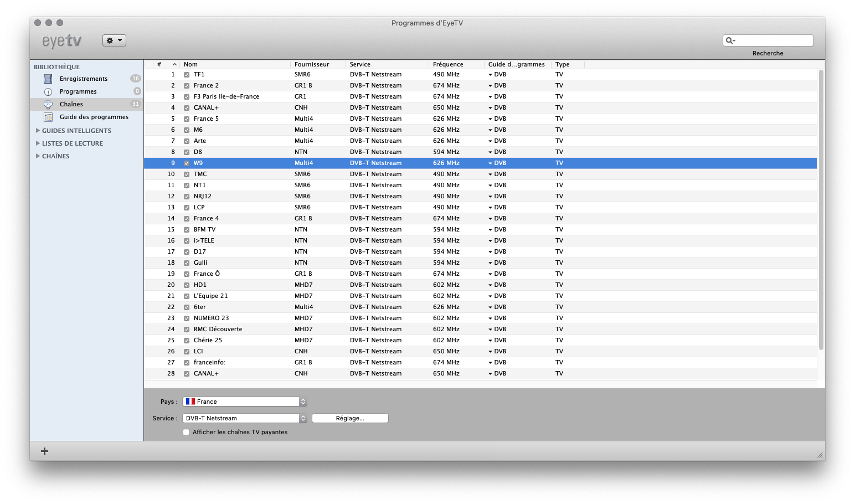
Task: Select the L'Equipe 21 channel row
Action: 480,296
